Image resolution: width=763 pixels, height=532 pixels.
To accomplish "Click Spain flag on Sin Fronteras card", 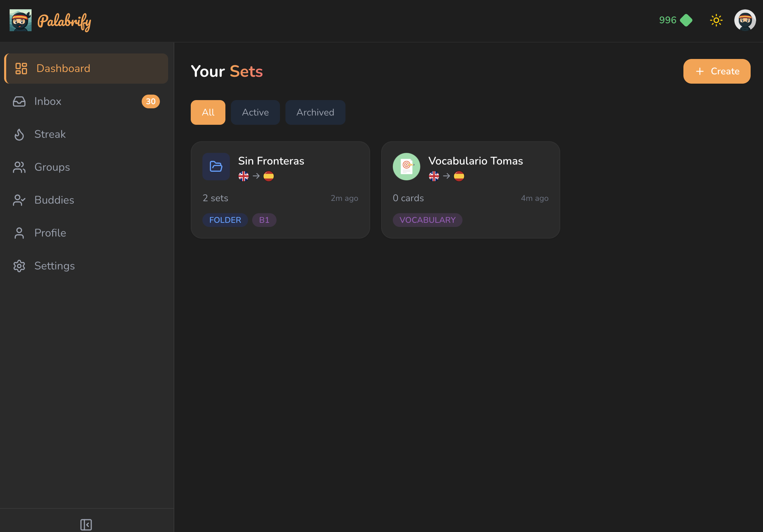I will click(269, 176).
